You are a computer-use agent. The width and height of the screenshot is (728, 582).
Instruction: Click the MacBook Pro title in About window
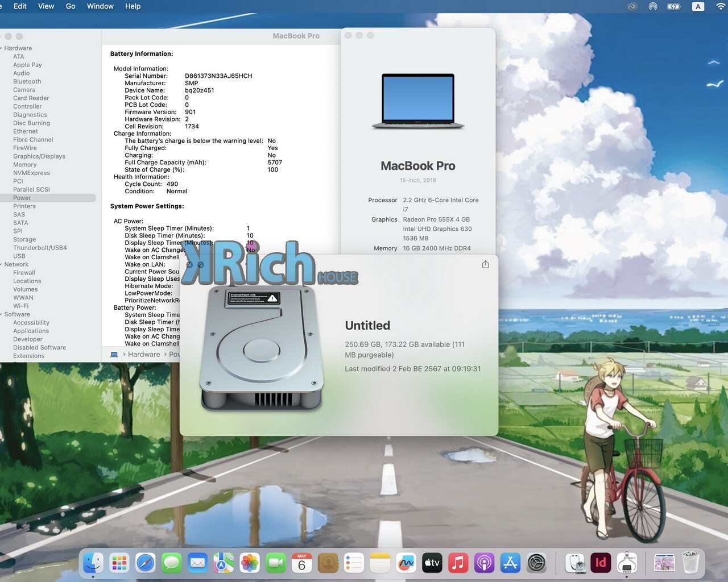(x=418, y=166)
